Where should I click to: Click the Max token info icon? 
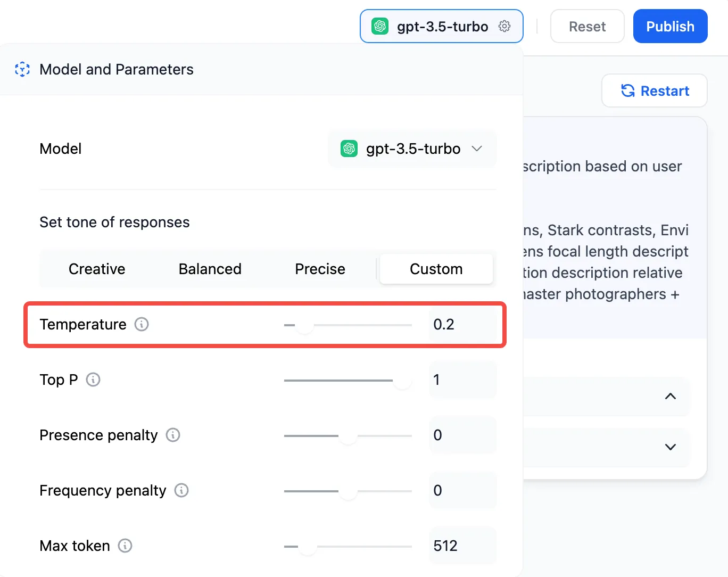click(x=125, y=546)
